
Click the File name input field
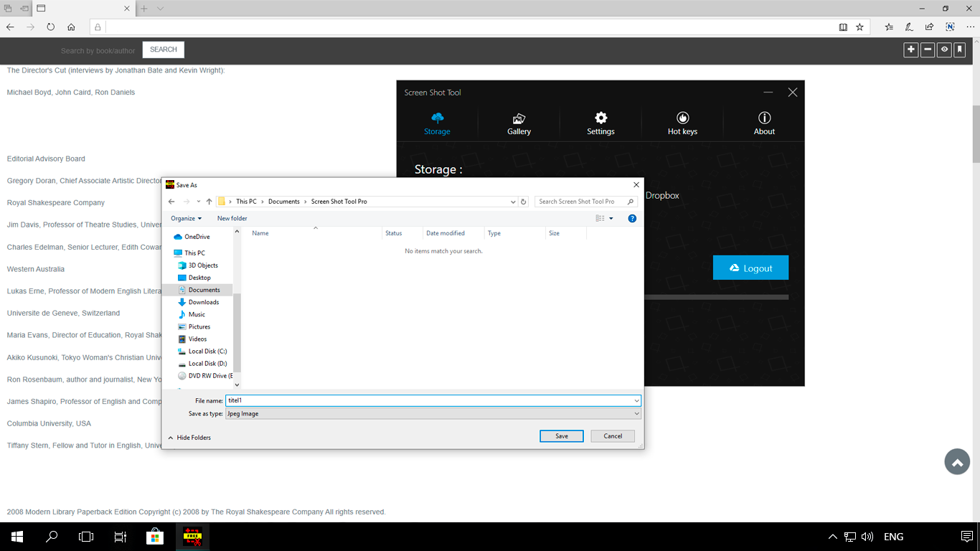(x=430, y=400)
